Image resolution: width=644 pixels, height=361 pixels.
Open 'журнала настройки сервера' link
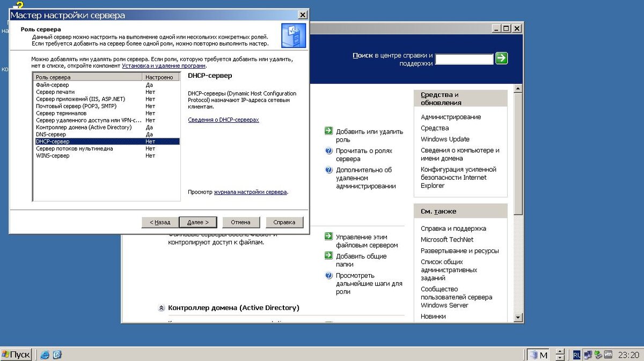point(251,191)
